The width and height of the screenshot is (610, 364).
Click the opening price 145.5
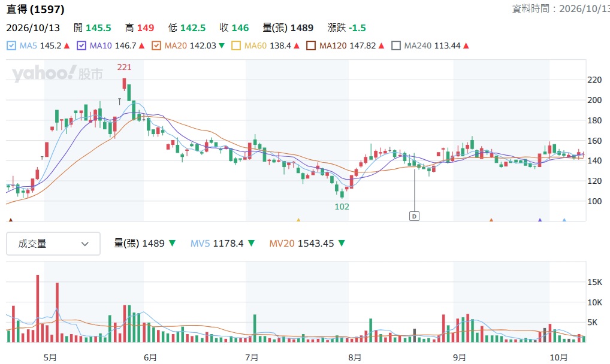click(98, 28)
